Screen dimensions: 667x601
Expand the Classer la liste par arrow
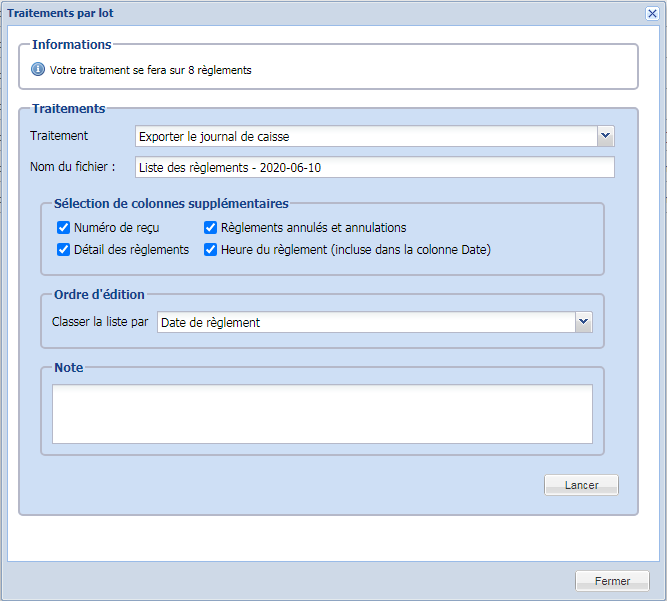tap(584, 322)
